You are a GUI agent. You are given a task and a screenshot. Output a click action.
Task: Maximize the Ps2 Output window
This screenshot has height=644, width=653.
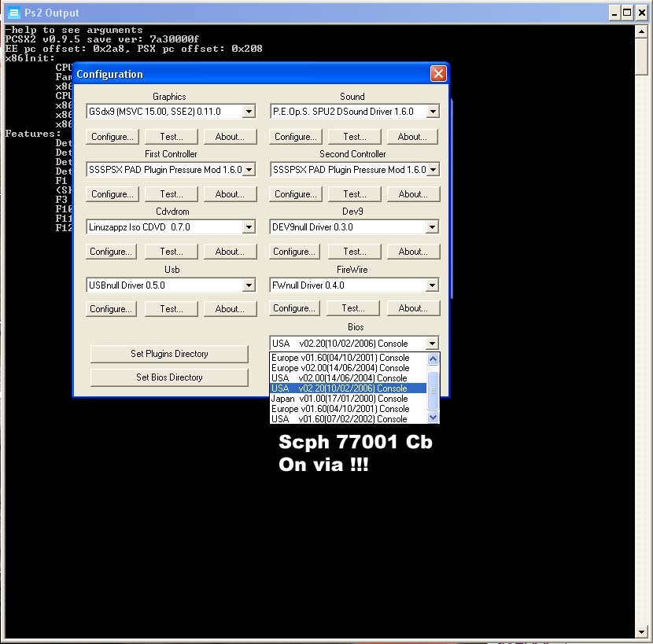pos(627,13)
